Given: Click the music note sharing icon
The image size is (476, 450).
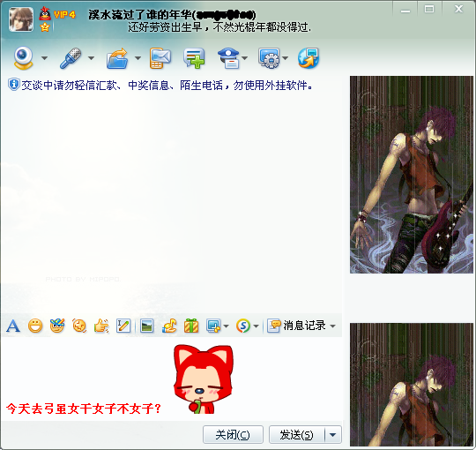Looking at the screenshot, I should click(169, 326).
